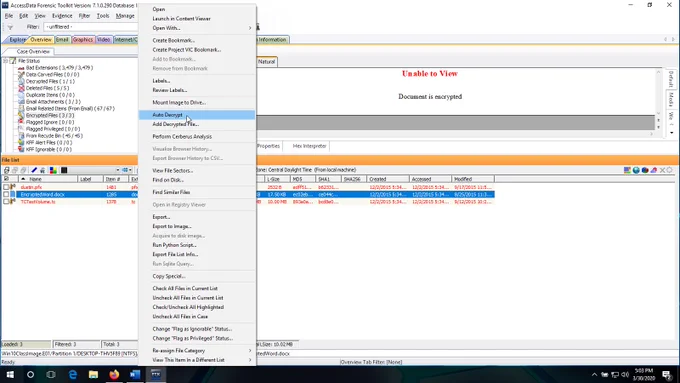Switch to the Email tab
Image resolution: width=680 pixels, height=383 pixels.
coord(62,39)
